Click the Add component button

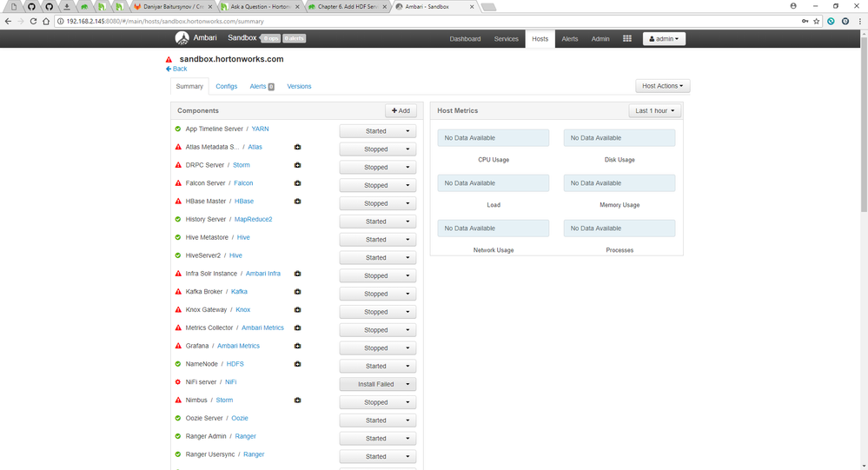(x=401, y=110)
